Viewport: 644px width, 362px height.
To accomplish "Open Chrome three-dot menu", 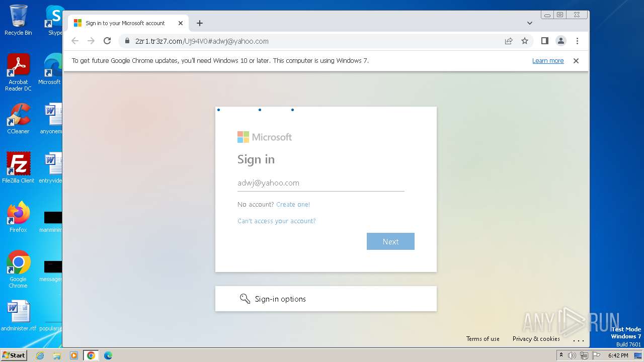I will coord(577,41).
